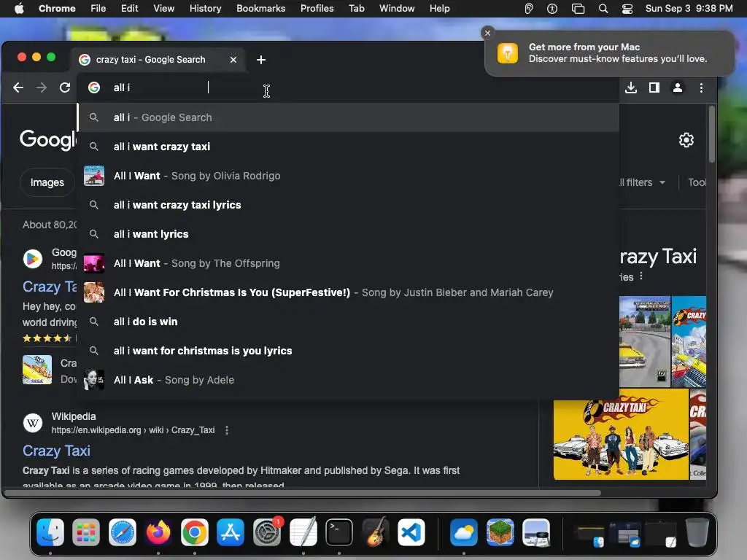Click the menu bar clock Sun Sep 3
This screenshot has height=560, width=747.
click(x=689, y=9)
